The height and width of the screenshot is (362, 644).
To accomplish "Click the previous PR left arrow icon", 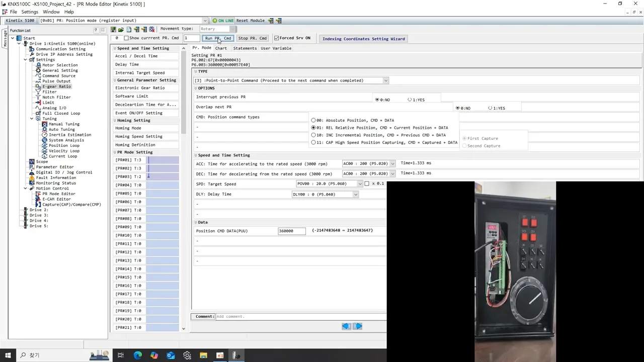I will point(346,326).
